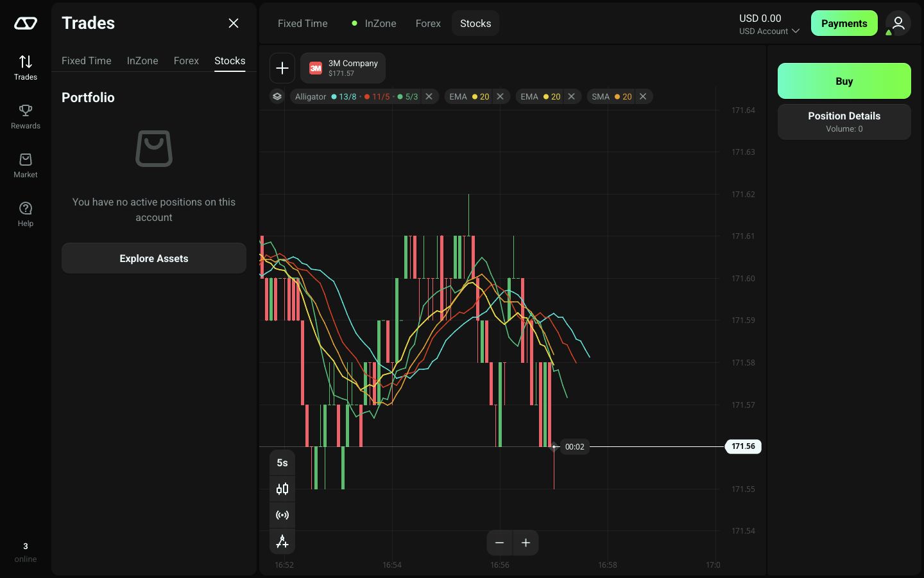Image resolution: width=924 pixels, height=578 pixels.
Task: Remove the SMA 20 indicator
Action: tap(643, 96)
